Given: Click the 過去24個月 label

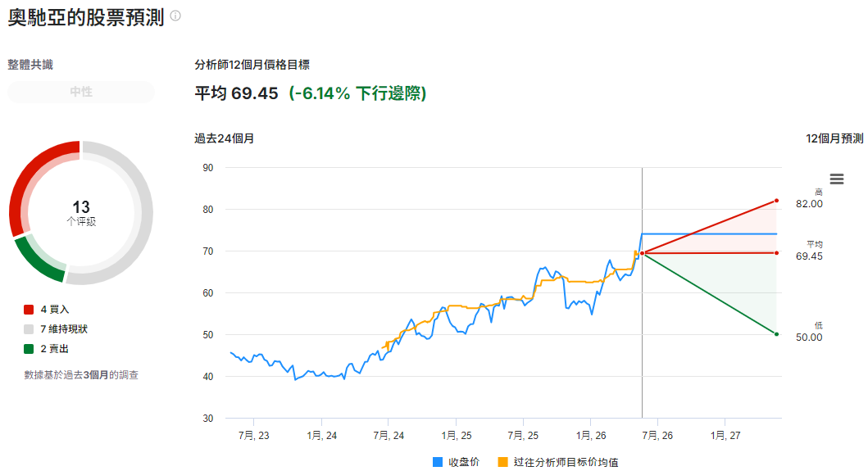Looking at the screenshot, I should [x=225, y=138].
